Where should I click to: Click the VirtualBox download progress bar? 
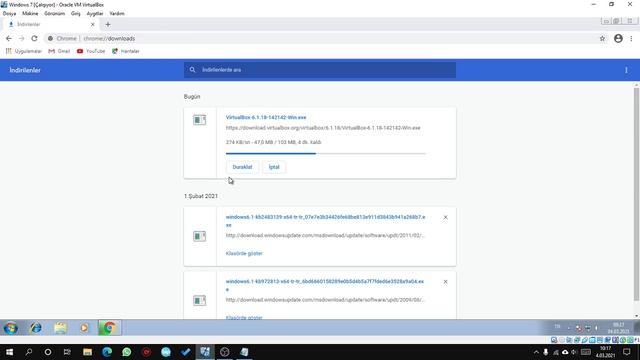pos(326,153)
